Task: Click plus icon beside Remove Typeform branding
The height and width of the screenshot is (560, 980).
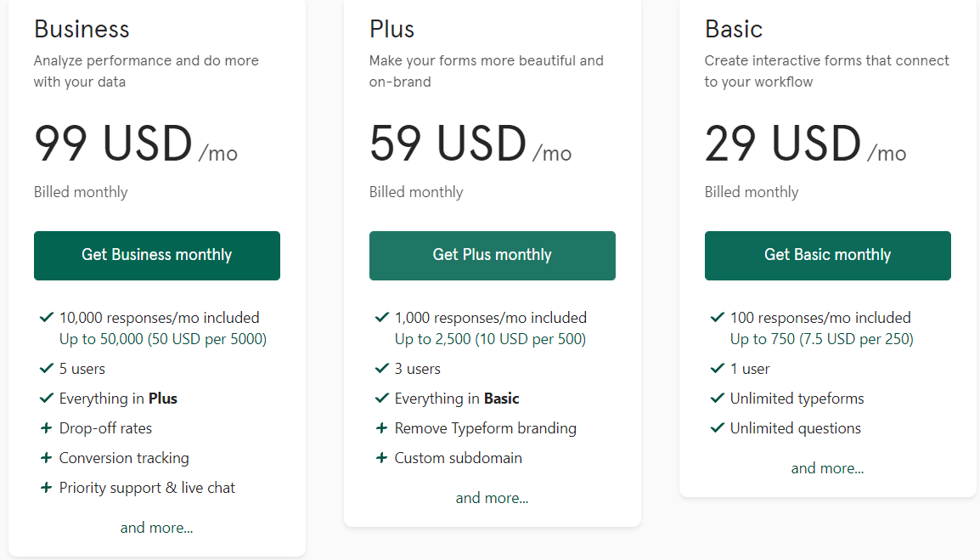Action: click(x=382, y=428)
